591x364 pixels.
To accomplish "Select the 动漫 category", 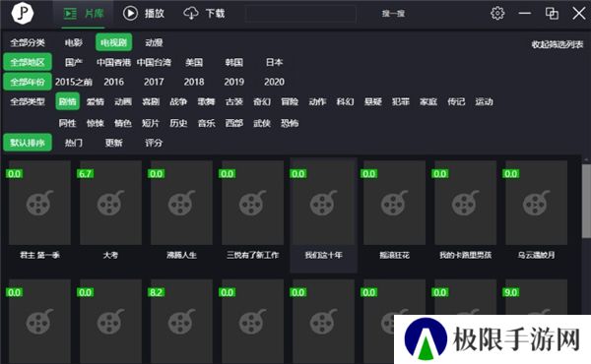I will [x=154, y=42].
